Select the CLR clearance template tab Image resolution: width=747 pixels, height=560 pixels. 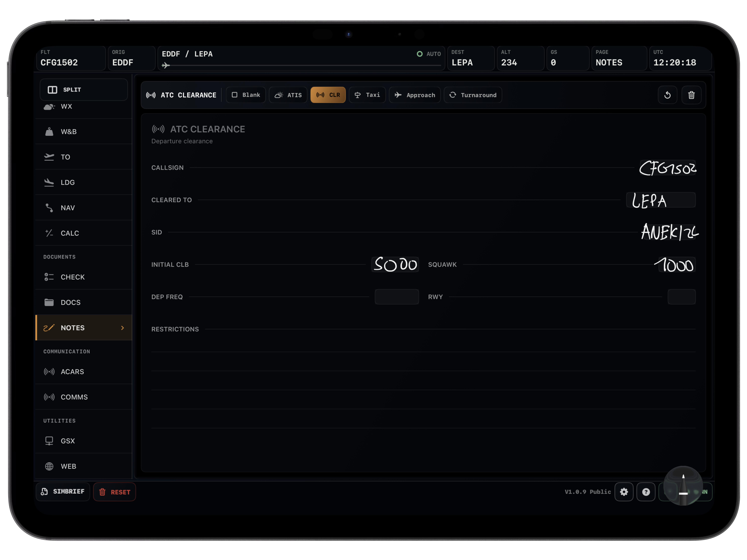(328, 95)
